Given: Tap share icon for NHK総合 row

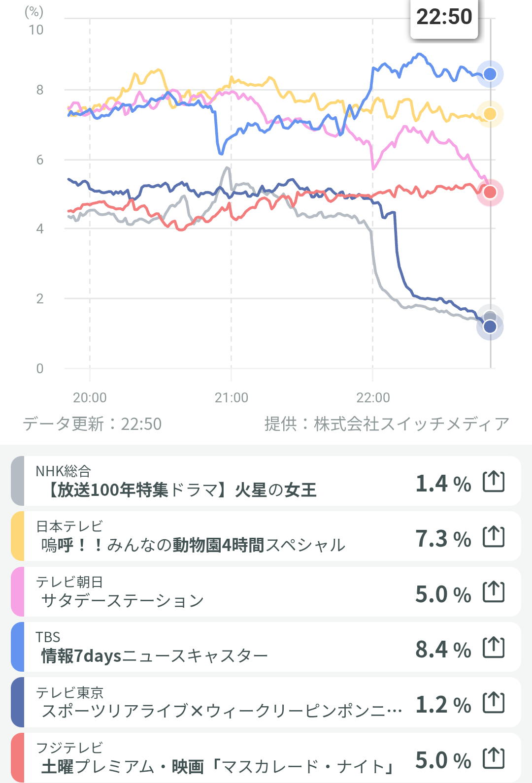Looking at the screenshot, I should 494,481.
